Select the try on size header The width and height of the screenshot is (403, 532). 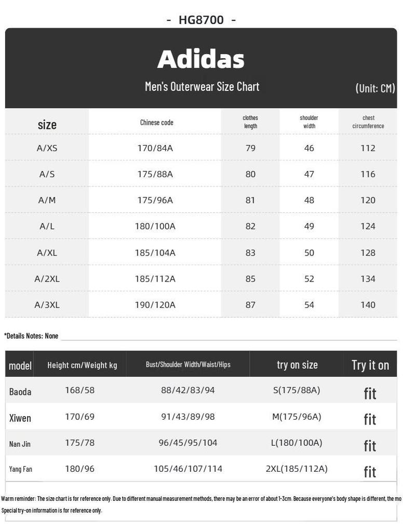297,365
